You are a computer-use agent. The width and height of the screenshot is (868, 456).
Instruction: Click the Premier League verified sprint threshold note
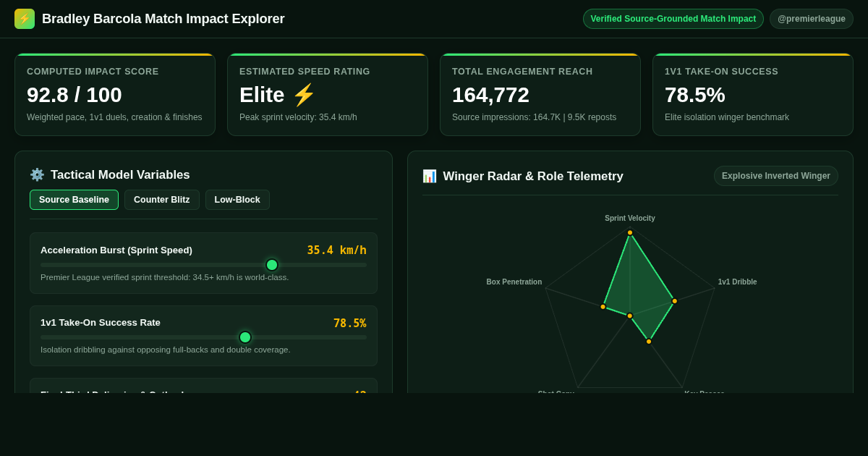coord(165,277)
